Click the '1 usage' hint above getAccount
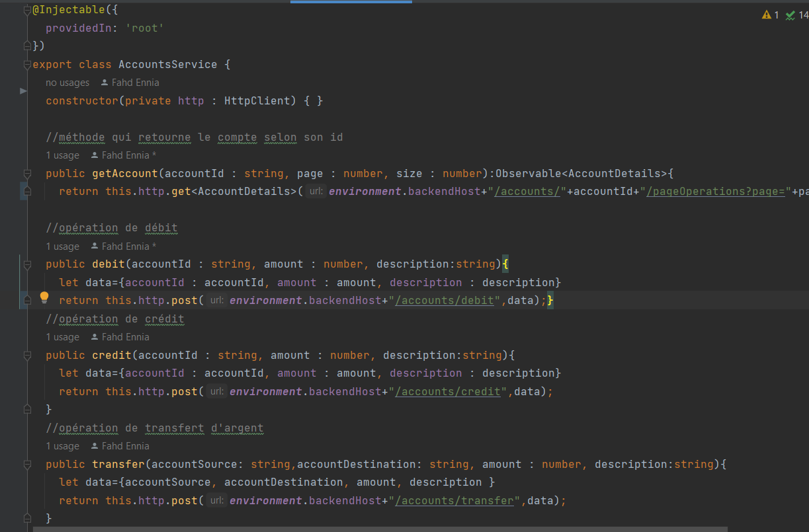 point(62,155)
